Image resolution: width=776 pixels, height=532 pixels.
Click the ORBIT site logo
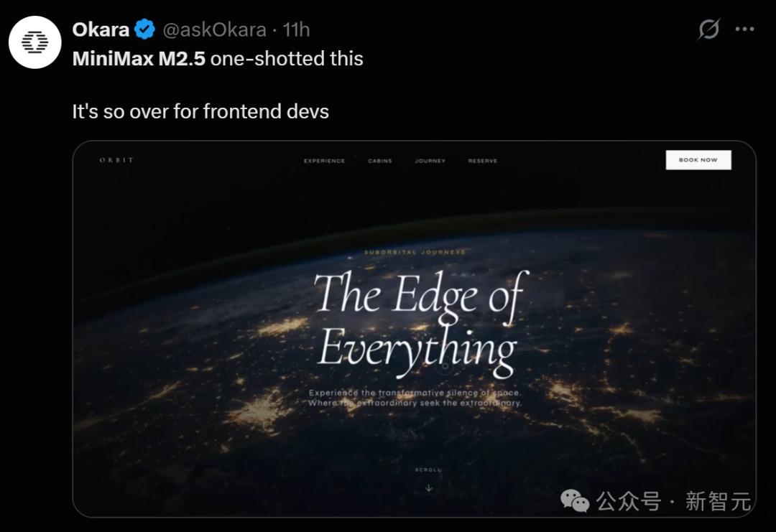(116, 160)
